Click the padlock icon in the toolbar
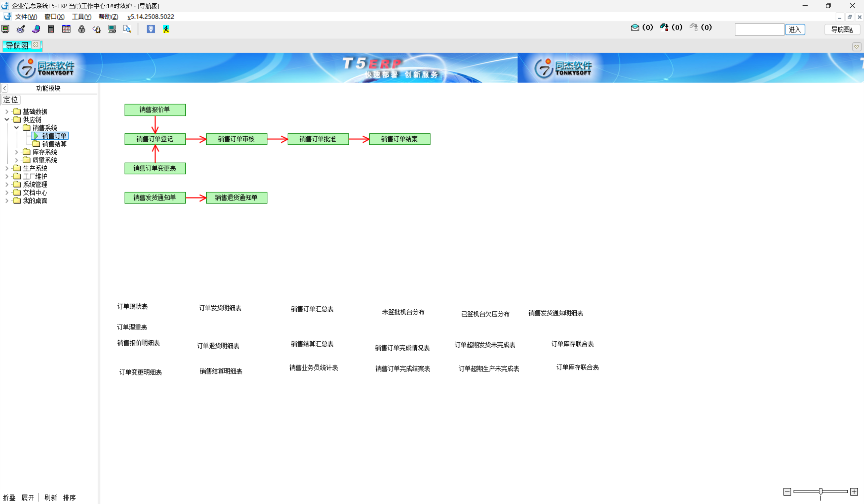864x504 pixels. (x=82, y=29)
